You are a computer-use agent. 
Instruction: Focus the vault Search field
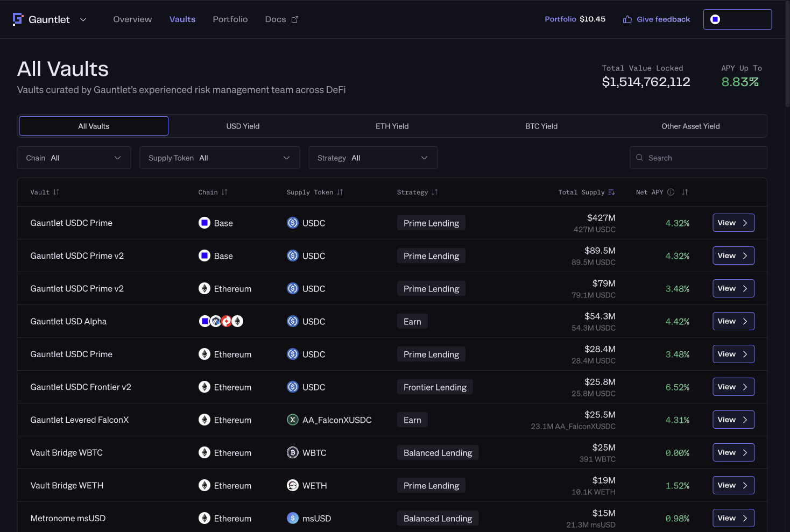699,158
